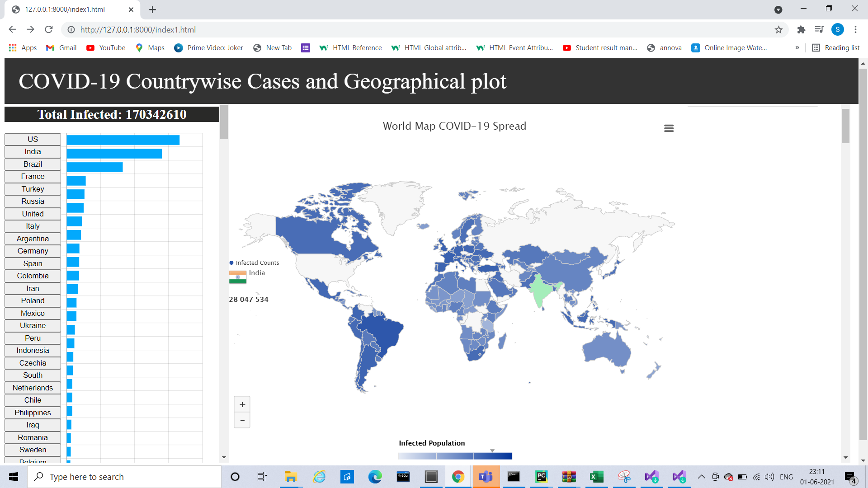This screenshot has height=488, width=868.
Task: Expand hidden bookmarks chevron
Action: point(797,48)
